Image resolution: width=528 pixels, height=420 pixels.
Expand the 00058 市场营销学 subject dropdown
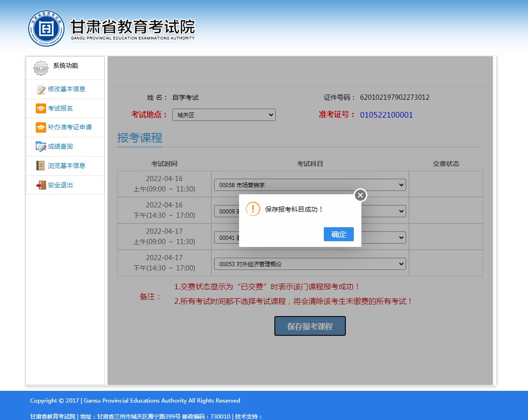pos(310,185)
